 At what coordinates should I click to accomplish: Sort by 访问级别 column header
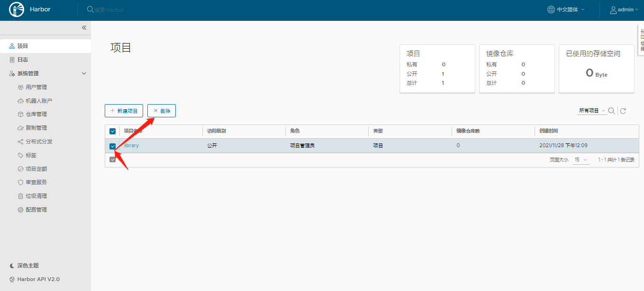pos(217,131)
